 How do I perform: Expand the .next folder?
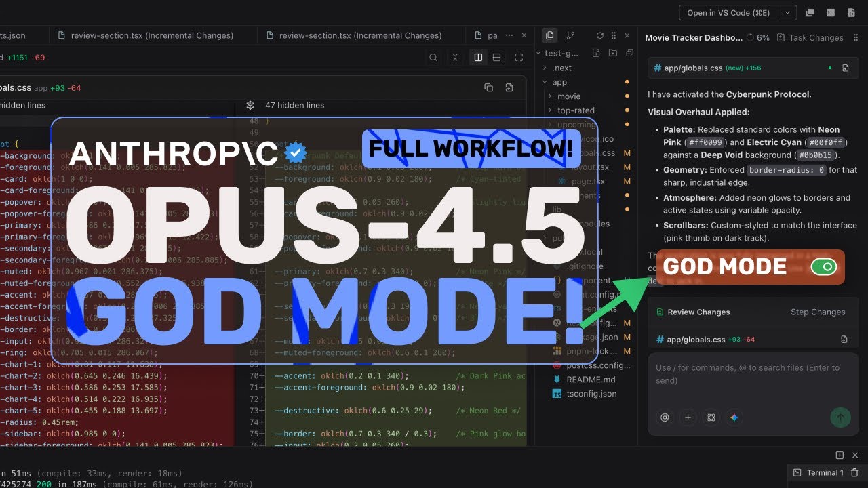click(561, 68)
